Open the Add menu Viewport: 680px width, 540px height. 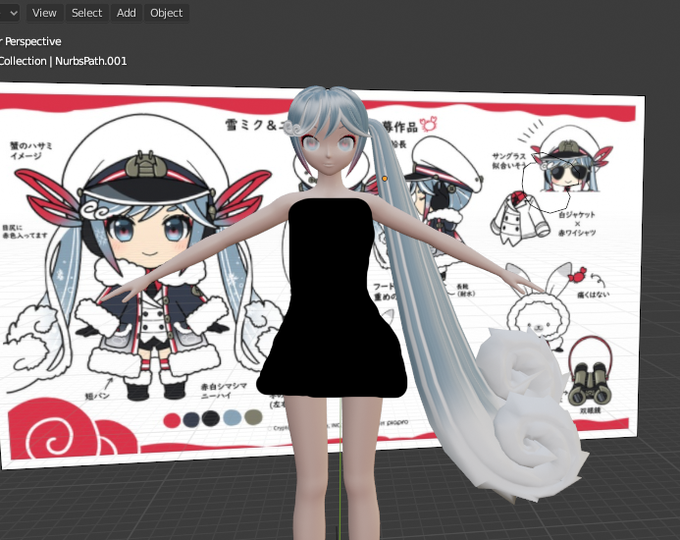pyautogui.click(x=126, y=13)
